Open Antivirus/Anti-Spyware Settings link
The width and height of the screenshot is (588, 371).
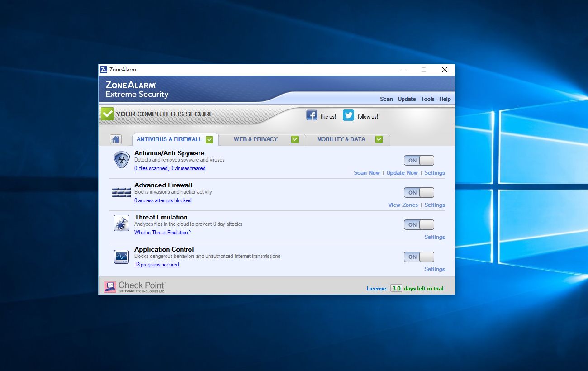tap(435, 173)
